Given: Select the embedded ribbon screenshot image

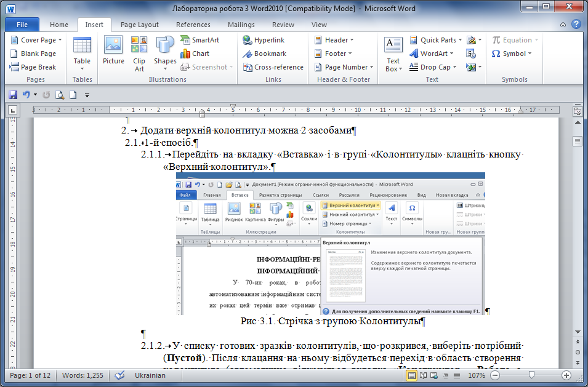Looking at the screenshot, I should pyautogui.click(x=331, y=244).
